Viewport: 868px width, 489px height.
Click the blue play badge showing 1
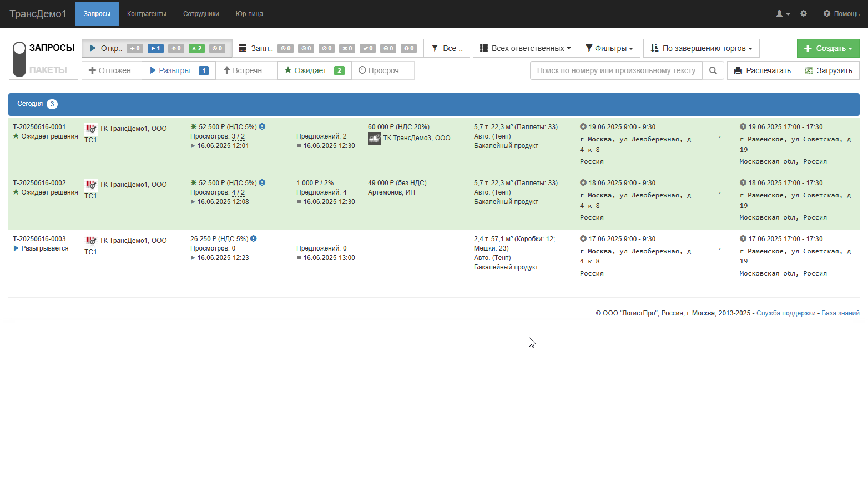pos(155,48)
